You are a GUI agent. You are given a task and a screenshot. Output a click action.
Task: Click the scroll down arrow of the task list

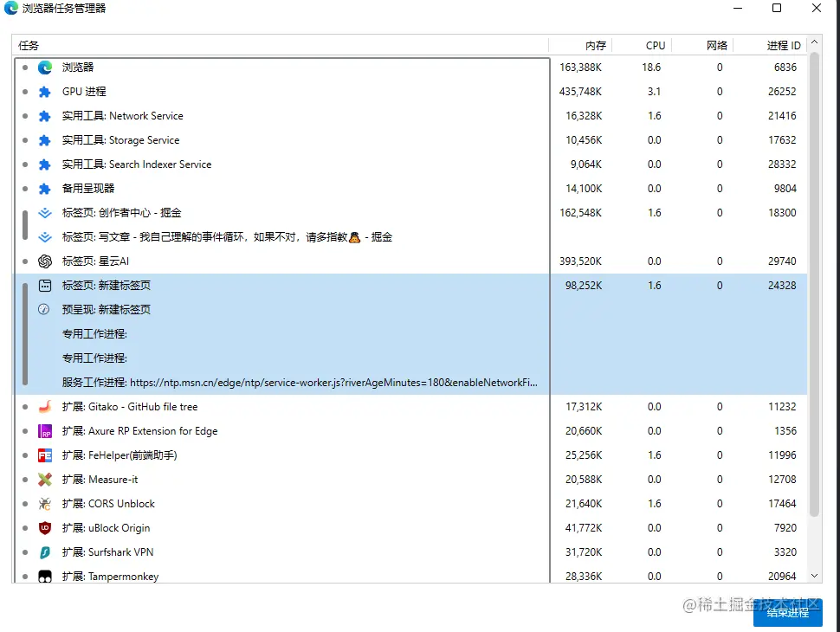(x=814, y=576)
